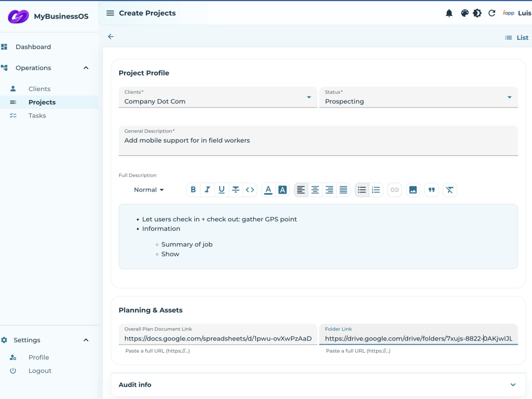Toggle the hamburger menu icon
The width and height of the screenshot is (532, 399).
click(110, 13)
